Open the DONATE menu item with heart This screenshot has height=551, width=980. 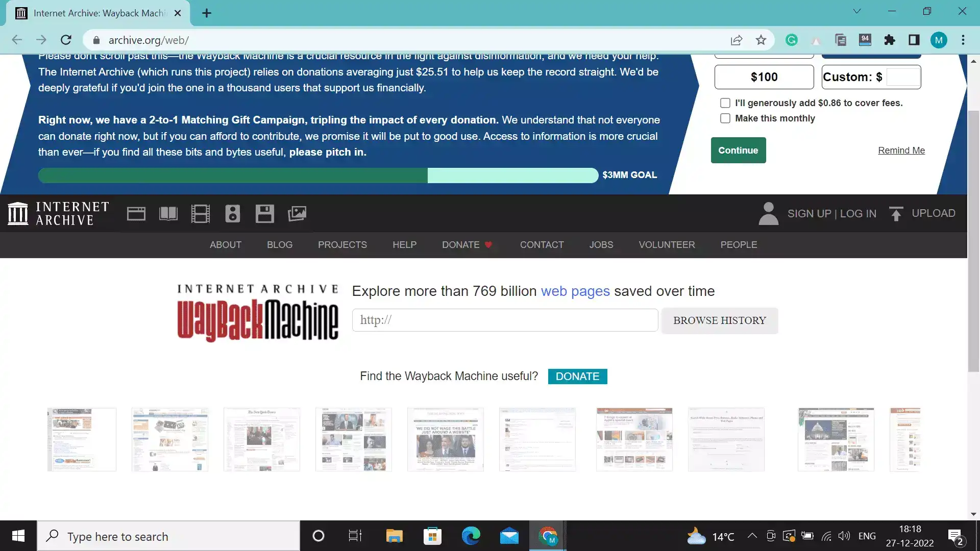[467, 245]
